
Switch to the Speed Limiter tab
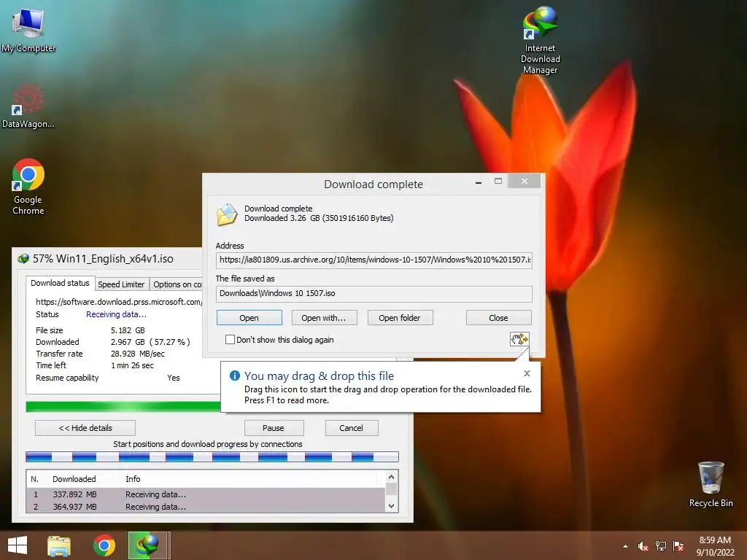point(121,284)
